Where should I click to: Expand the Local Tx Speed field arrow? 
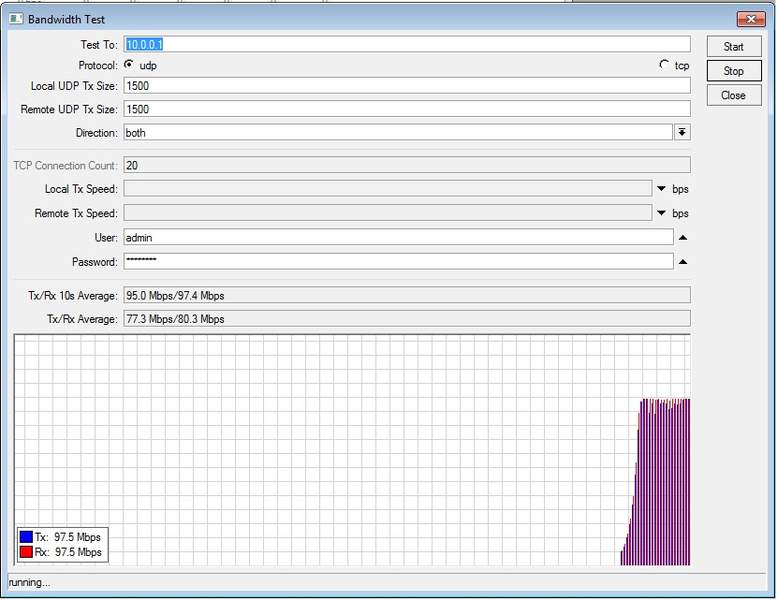661,189
